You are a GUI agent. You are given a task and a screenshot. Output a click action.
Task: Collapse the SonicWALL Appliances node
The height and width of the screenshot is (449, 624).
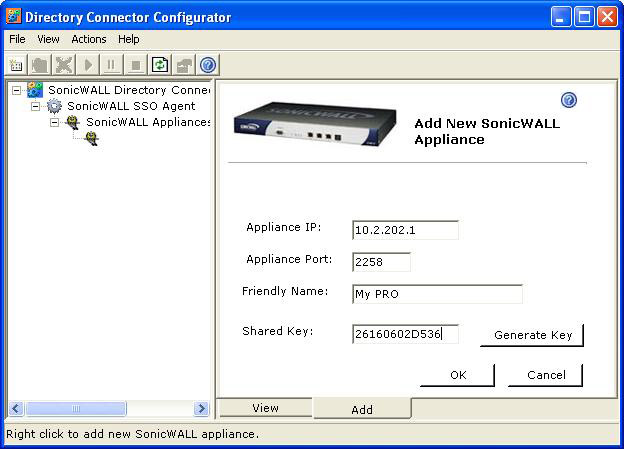(55, 122)
